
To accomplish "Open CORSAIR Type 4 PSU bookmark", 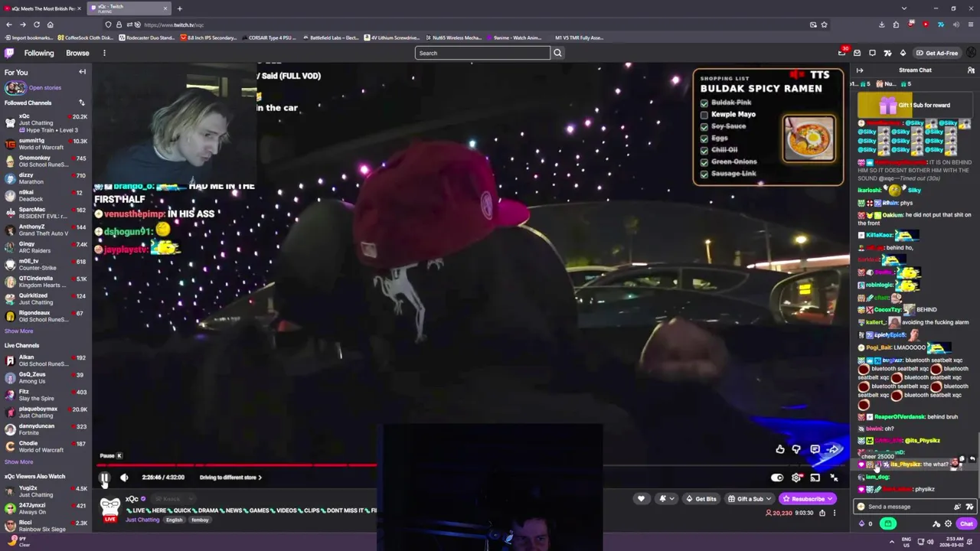I will point(270,37).
